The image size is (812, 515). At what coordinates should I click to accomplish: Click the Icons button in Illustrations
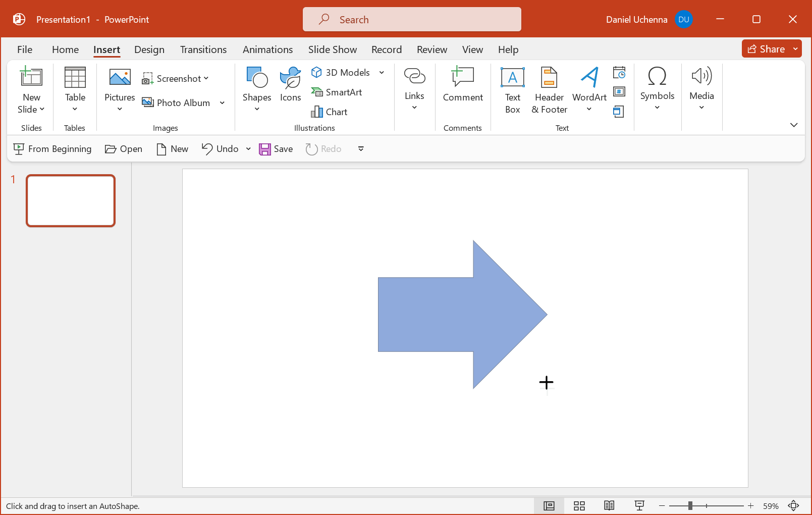pos(290,85)
